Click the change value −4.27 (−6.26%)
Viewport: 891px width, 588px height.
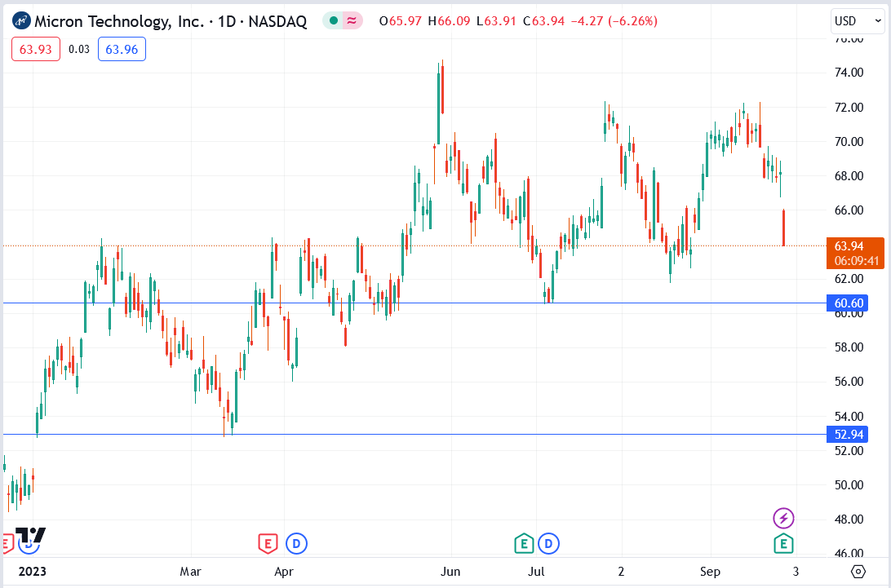click(x=614, y=21)
